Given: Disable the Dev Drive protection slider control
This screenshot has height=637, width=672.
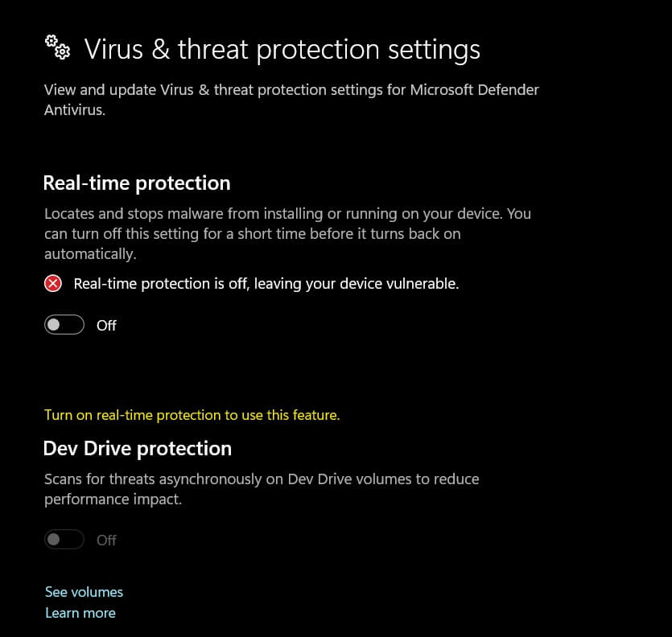Looking at the screenshot, I should [64, 539].
